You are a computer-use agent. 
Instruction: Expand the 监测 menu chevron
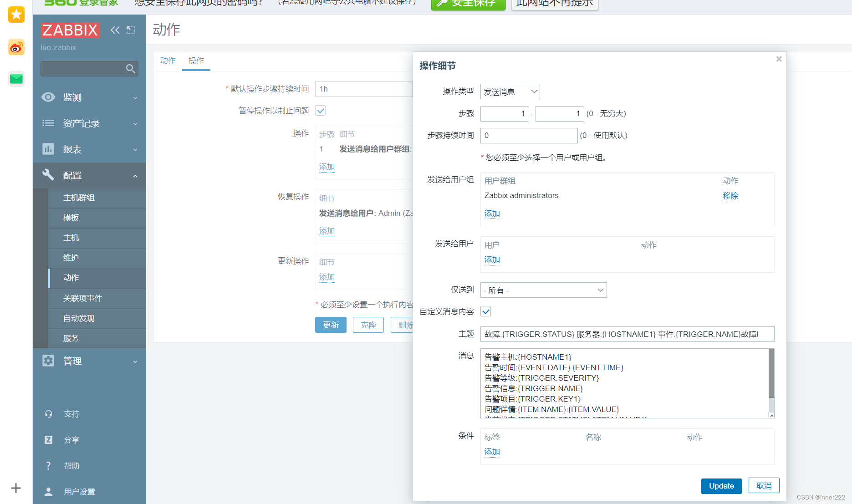[135, 98]
